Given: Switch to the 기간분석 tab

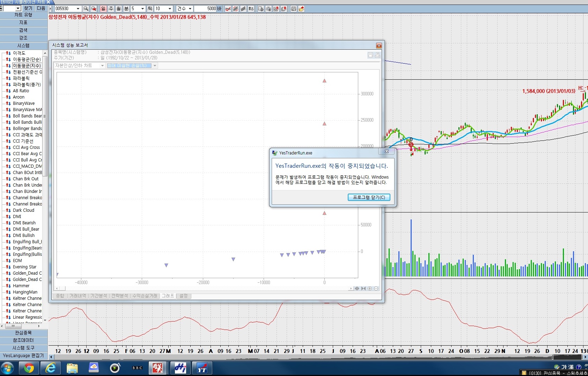Looking at the screenshot, I should (99, 296).
